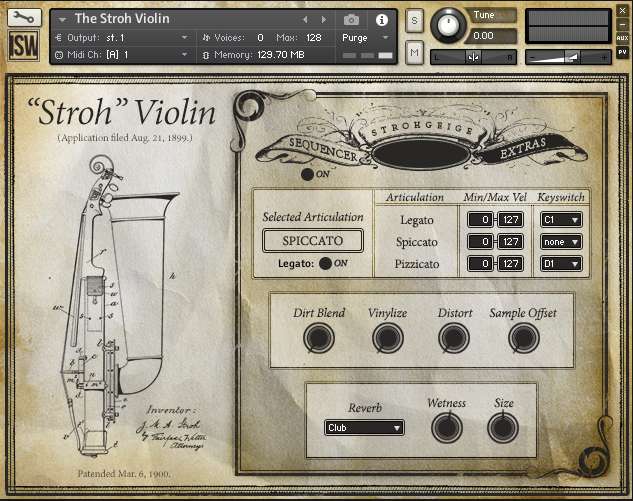The height and width of the screenshot is (501, 633).
Task: Click the Sample Offset knob
Action: tap(524, 337)
